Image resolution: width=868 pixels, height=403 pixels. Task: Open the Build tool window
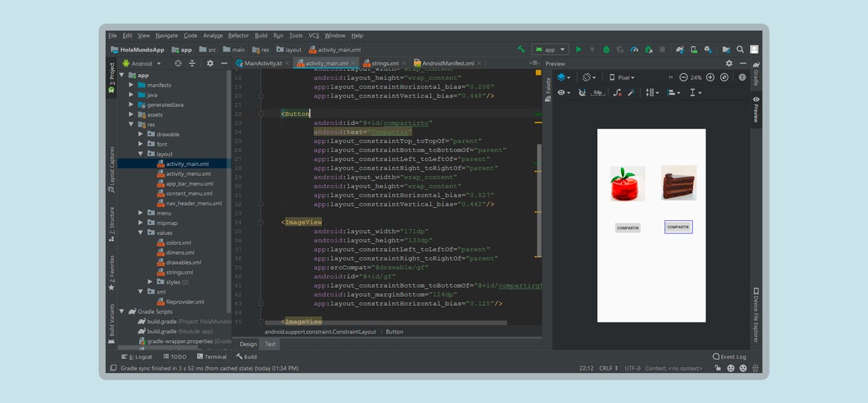[247, 356]
